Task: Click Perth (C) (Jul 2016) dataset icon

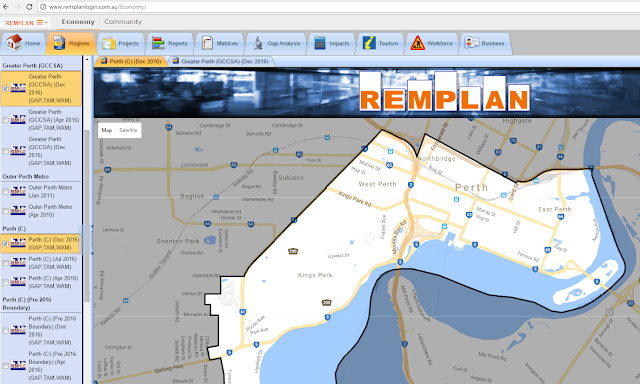Action: click(x=18, y=262)
